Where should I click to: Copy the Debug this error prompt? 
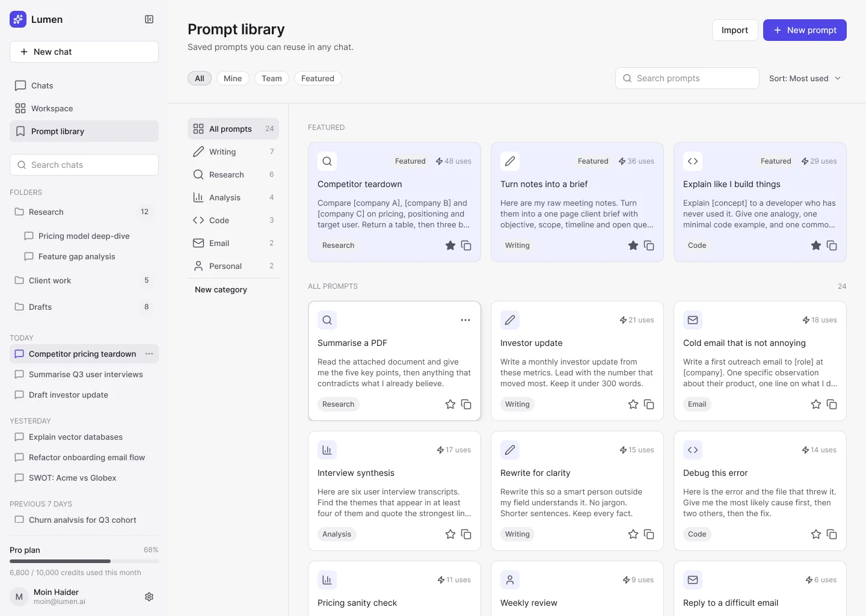(832, 534)
